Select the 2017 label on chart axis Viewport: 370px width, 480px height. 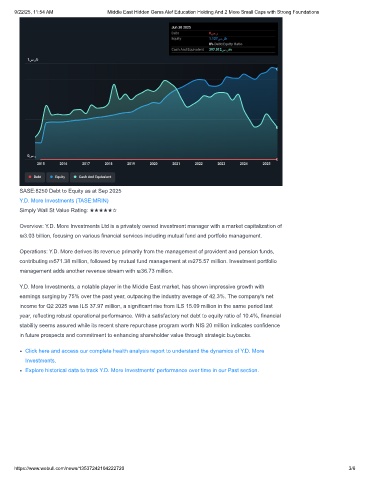click(86, 164)
